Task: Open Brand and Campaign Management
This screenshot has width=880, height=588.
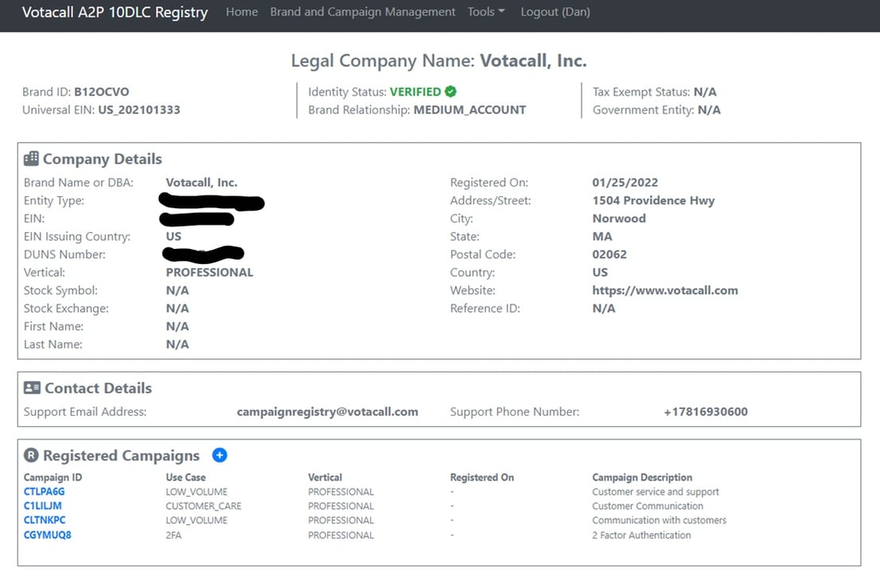Action: pos(362,12)
